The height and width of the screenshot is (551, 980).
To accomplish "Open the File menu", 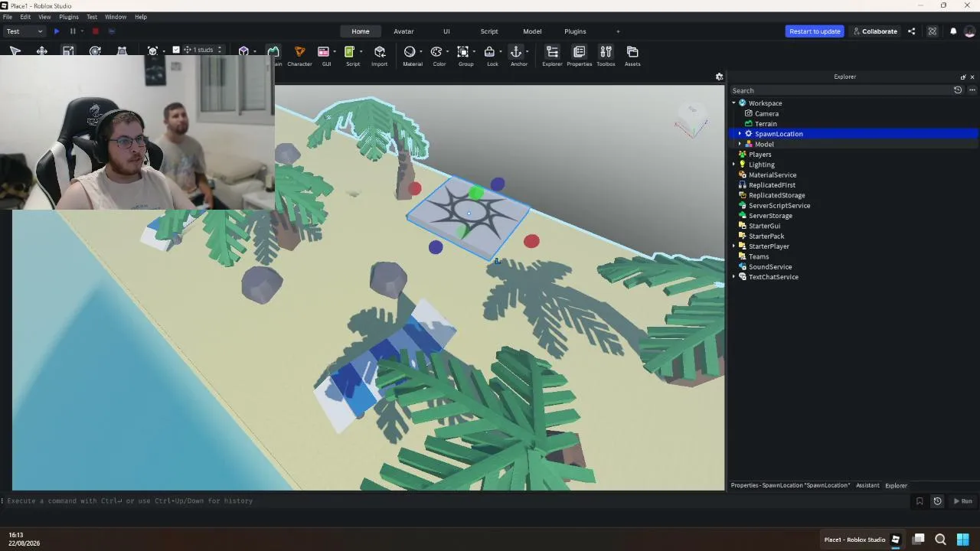I will pos(8,17).
